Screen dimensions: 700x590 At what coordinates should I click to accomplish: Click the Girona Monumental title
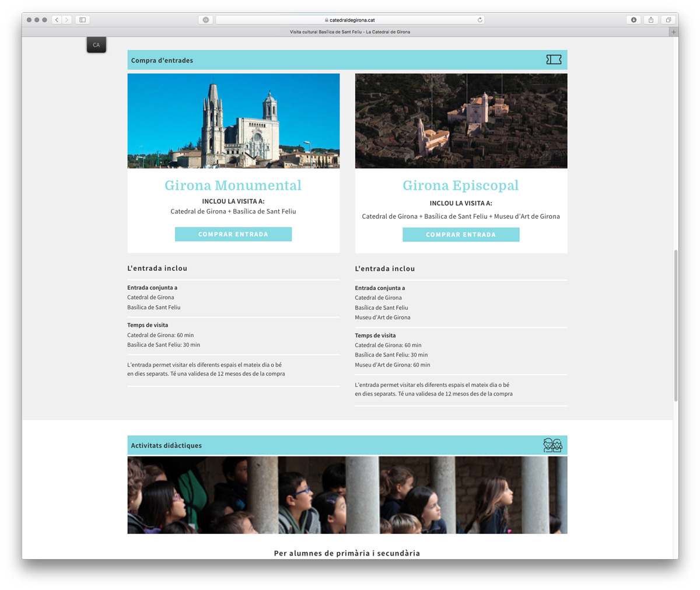[233, 186]
